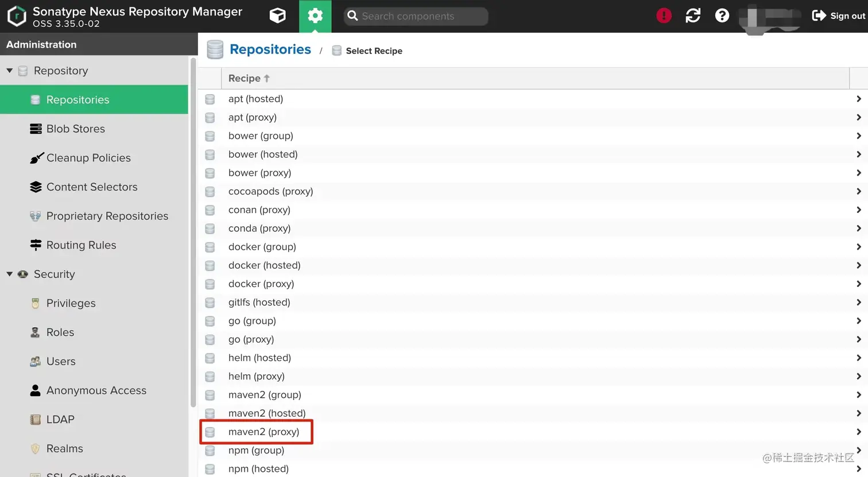Select the maven2 (proxy) recipe
The height and width of the screenshot is (477, 868).
[533, 432]
